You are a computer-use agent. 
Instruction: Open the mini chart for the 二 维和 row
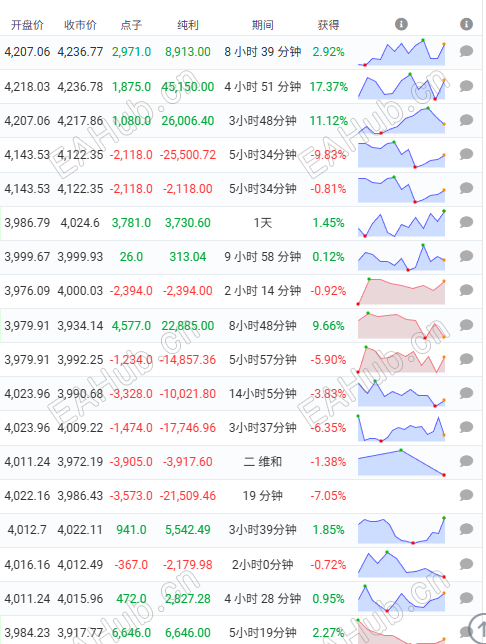[x=401, y=462]
